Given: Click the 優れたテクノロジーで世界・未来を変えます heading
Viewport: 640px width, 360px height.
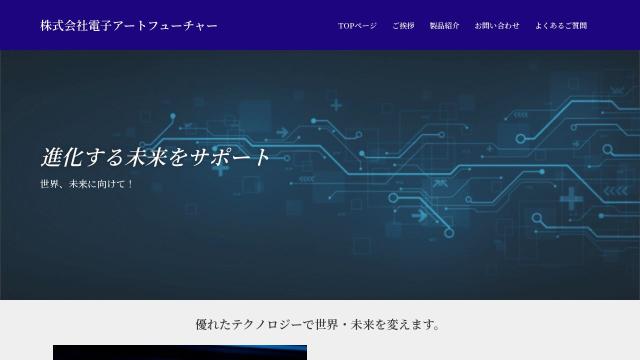Looking at the screenshot, I should pos(318,325).
